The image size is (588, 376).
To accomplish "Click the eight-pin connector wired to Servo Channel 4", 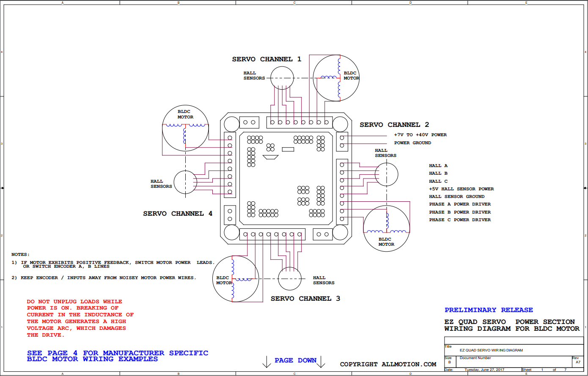I will [x=230, y=165].
